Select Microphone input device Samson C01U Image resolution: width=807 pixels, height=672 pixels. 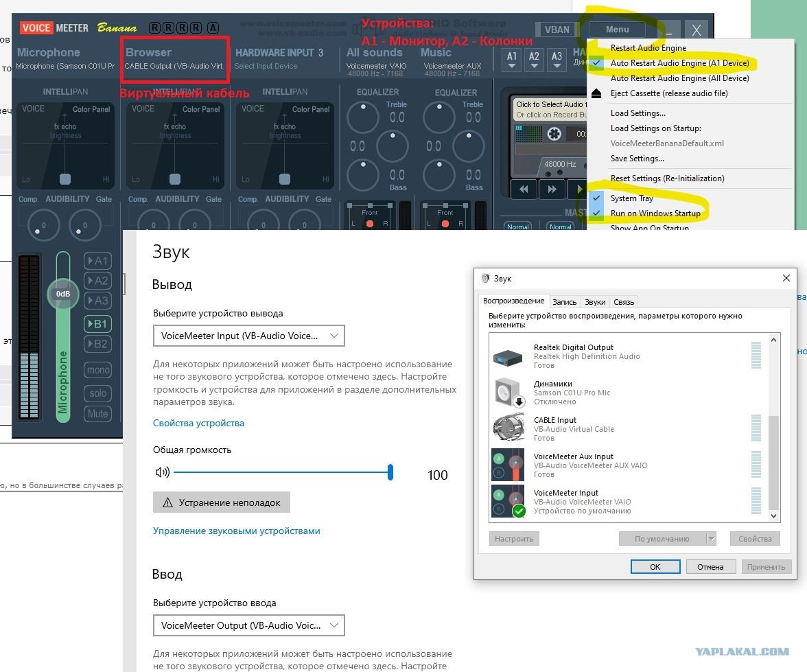[x=65, y=66]
